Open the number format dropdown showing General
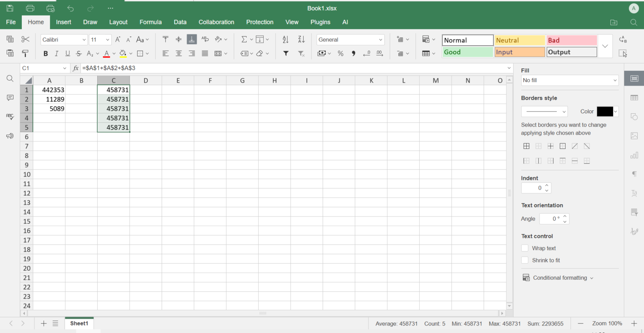The height and width of the screenshot is (333, 644). tap(350, 39)
